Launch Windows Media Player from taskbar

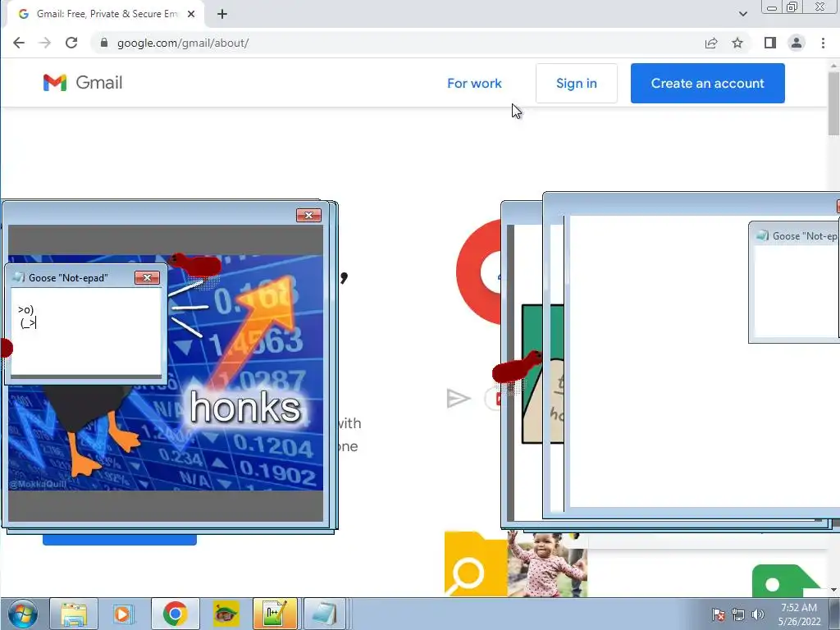(123, 614)
